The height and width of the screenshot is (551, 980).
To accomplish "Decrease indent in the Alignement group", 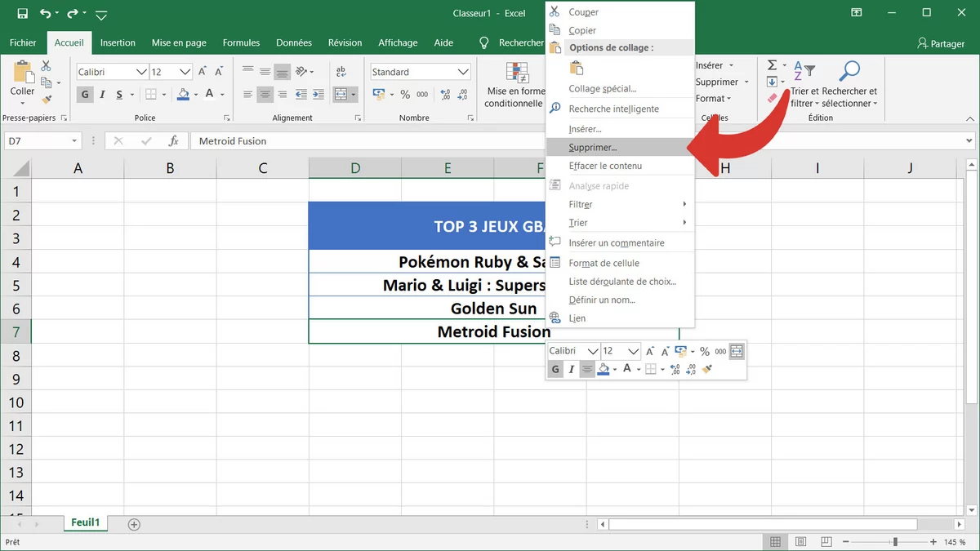I will point(301,95).
